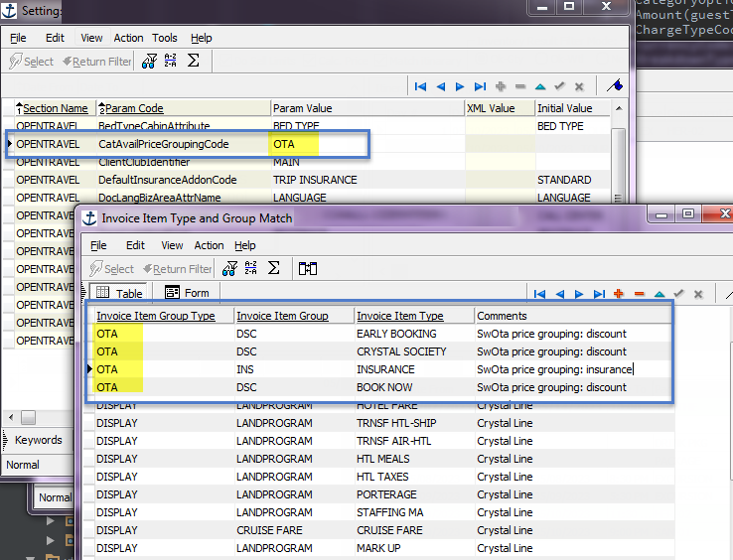Click next record arrow in Invoice navigator
This screenshot has width=733, height=560.
(579, 294)
